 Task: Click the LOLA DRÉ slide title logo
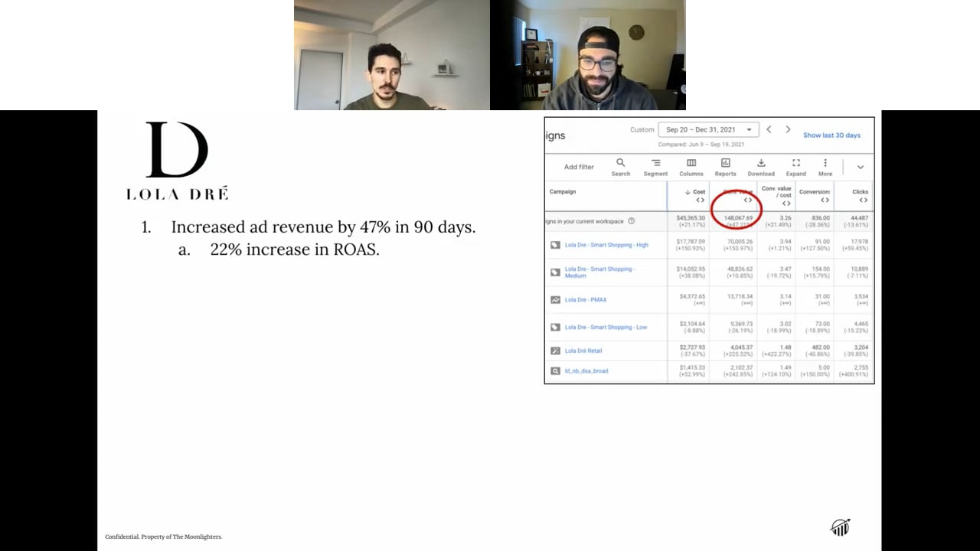pos(177,161)
